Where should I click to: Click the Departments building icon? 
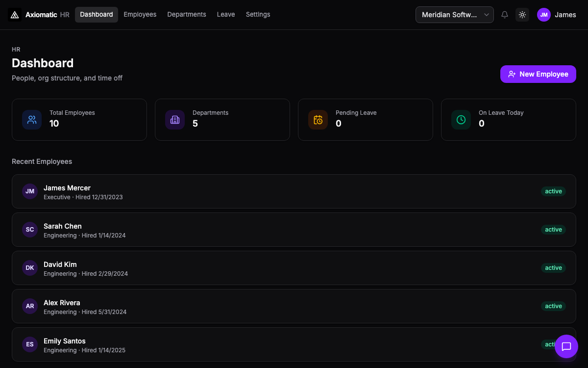tap(175, 120)
